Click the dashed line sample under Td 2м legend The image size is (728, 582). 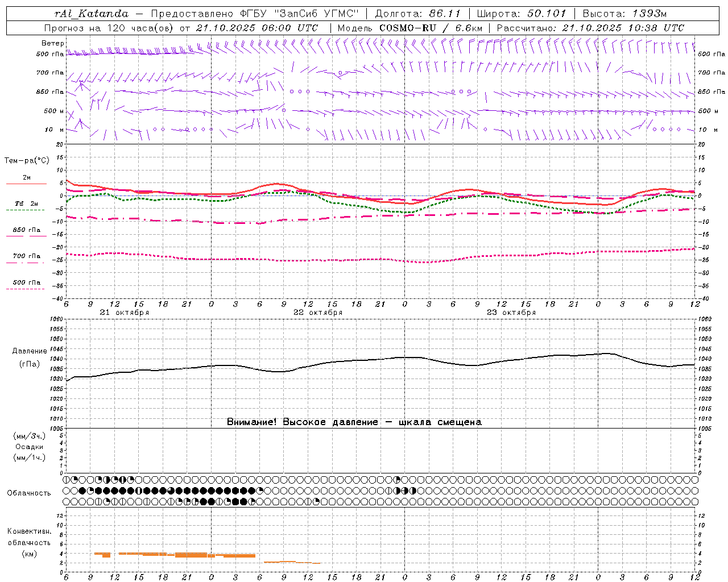26,210
